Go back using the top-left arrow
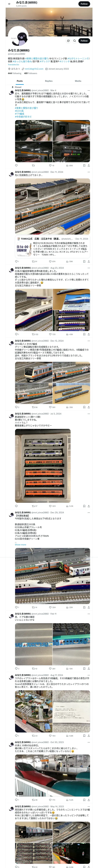 coord(9,4)
